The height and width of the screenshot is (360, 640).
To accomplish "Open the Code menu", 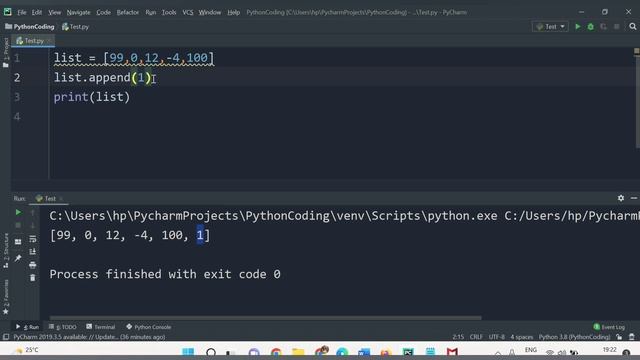I will 103,12.
